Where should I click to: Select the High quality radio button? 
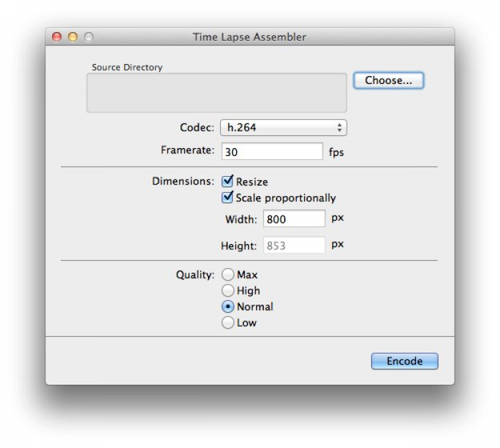pyautogui.click(x=228, y=291)
